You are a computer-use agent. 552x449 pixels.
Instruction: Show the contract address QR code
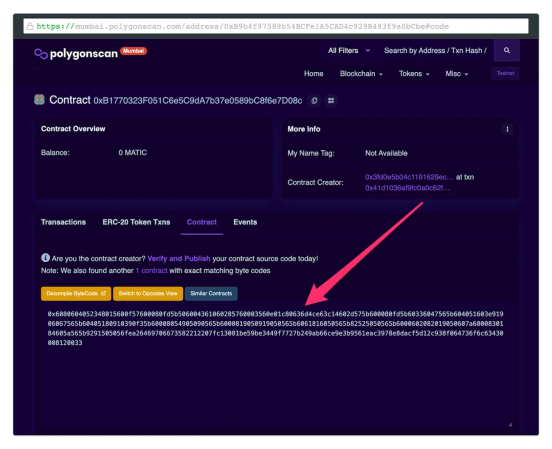[x=331, y=101]
